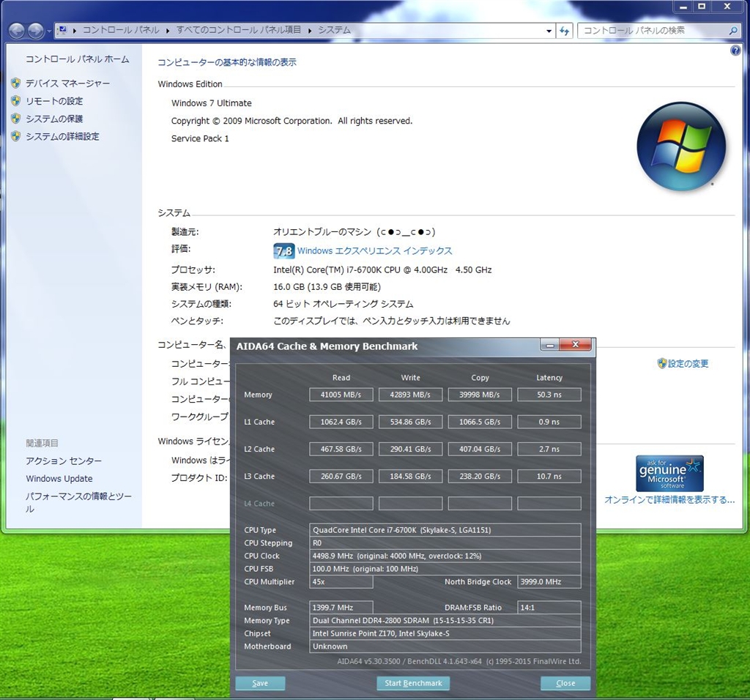Screen dimensions: 750x700
Task: Open recent pages dropdown beside Forward button
Action: tap(49, 31)
